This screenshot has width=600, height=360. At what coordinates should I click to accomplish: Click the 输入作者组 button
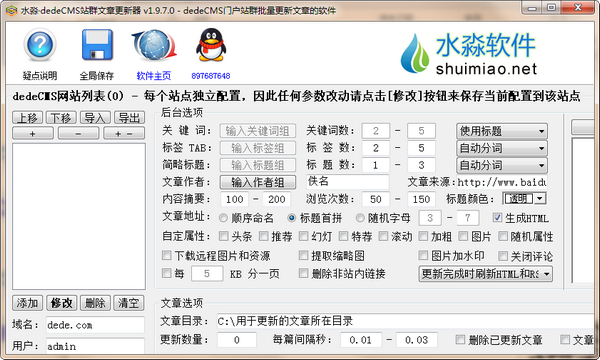tap(258, 182)
